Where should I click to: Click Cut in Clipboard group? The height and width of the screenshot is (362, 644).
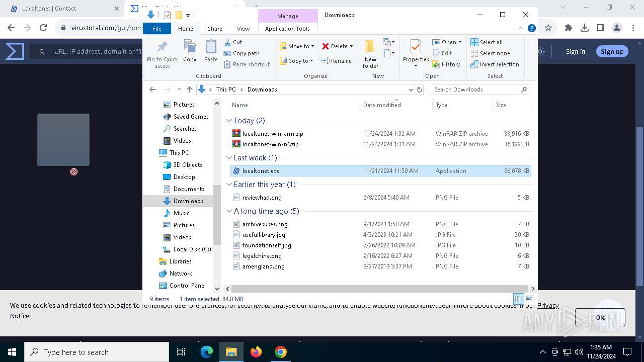[x=233, y=42]
